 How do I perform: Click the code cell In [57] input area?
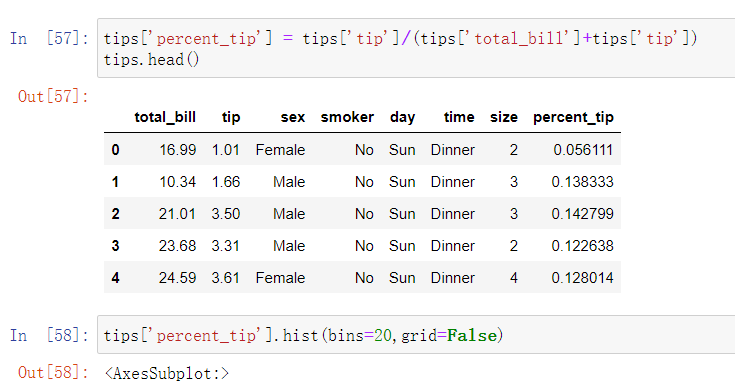tap(416, 48)
